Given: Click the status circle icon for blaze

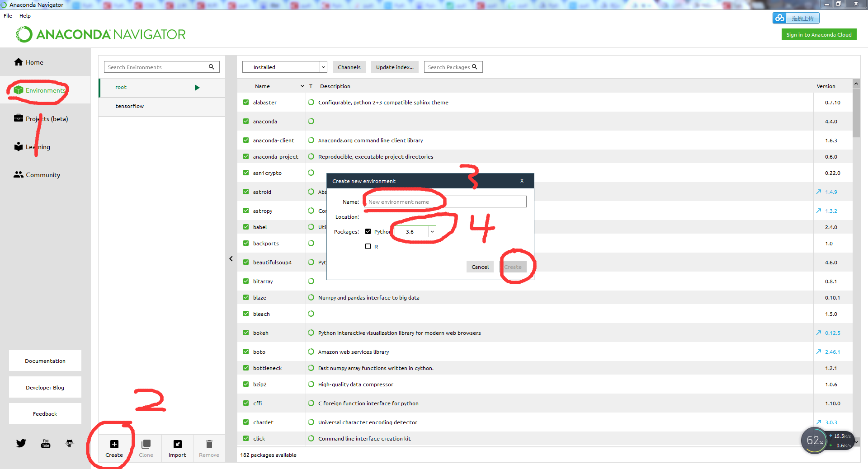Looking at the screenshot, I should pos(311,297).
